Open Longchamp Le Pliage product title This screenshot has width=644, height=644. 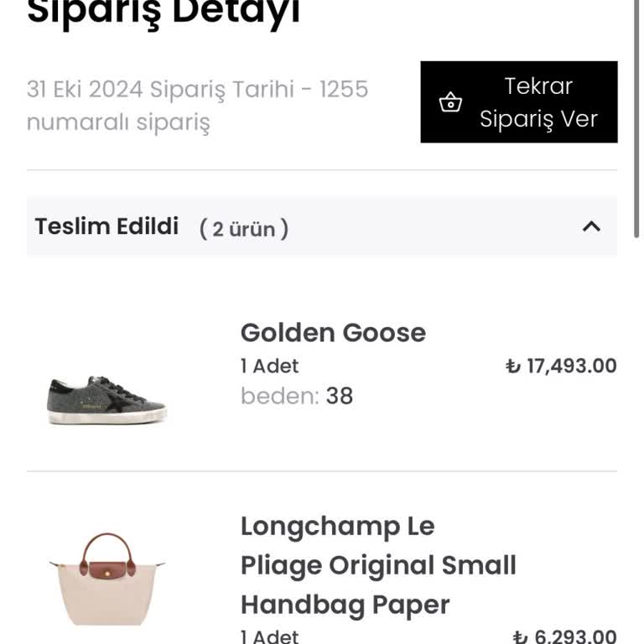point(378,565)
